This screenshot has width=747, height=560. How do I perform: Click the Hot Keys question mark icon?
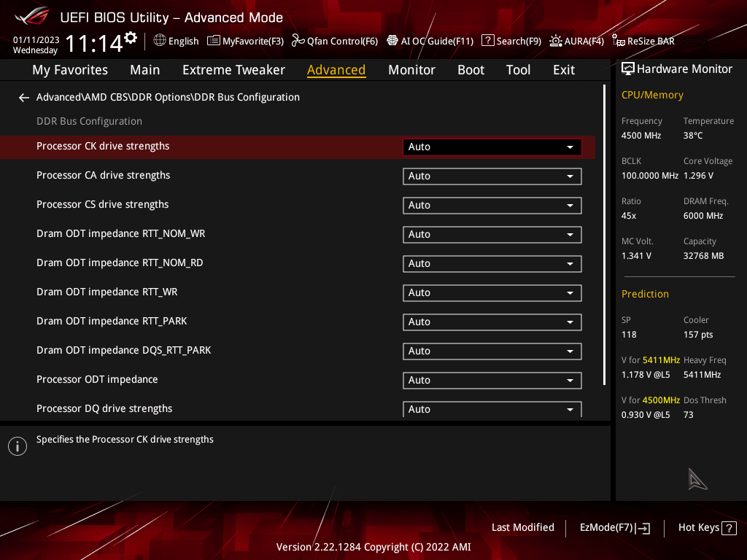coord(729,528)
